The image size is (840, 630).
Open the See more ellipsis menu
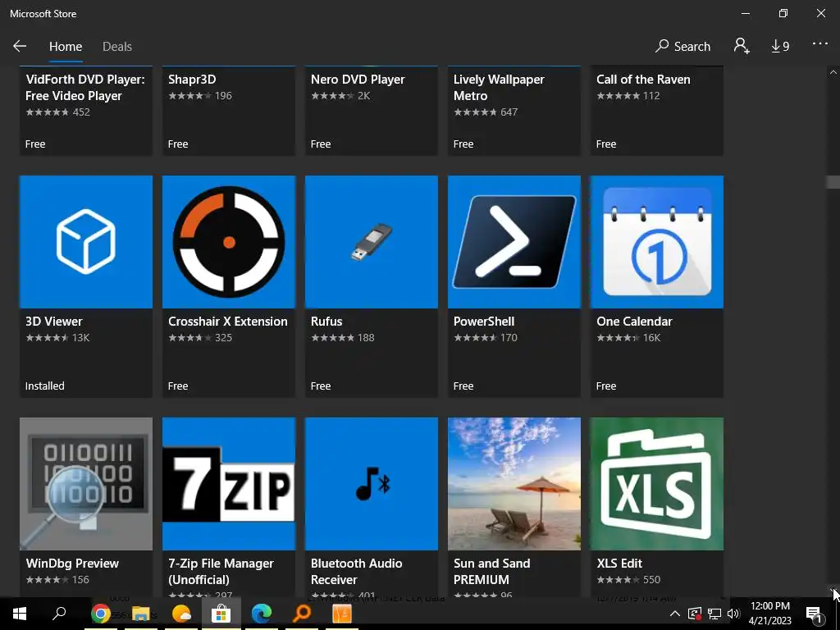point(820,44)
